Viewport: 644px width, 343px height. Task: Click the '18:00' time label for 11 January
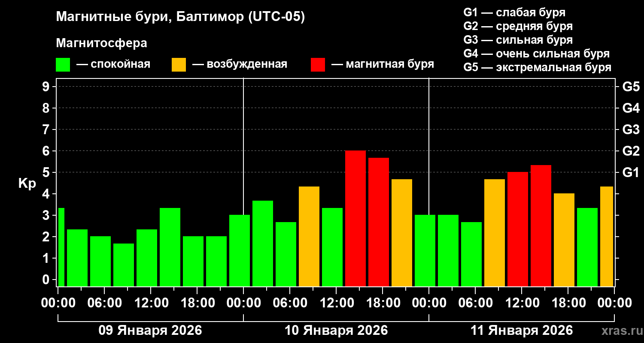(568, 303)
